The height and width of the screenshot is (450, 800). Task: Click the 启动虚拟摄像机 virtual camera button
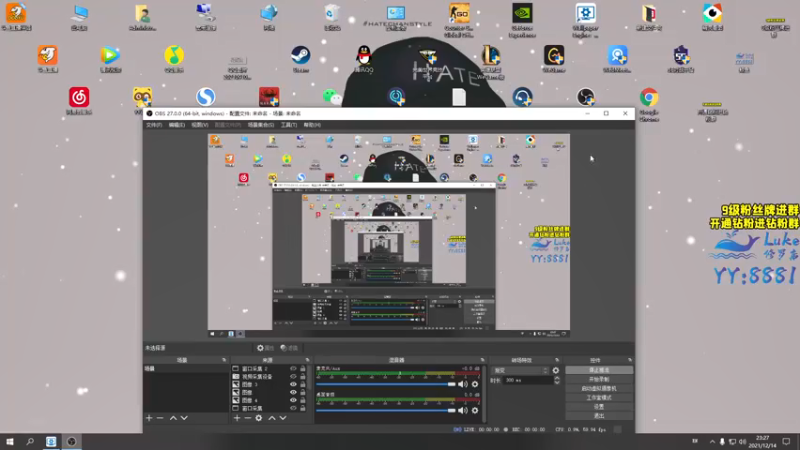pyautogui.click(x=599, y=389)
